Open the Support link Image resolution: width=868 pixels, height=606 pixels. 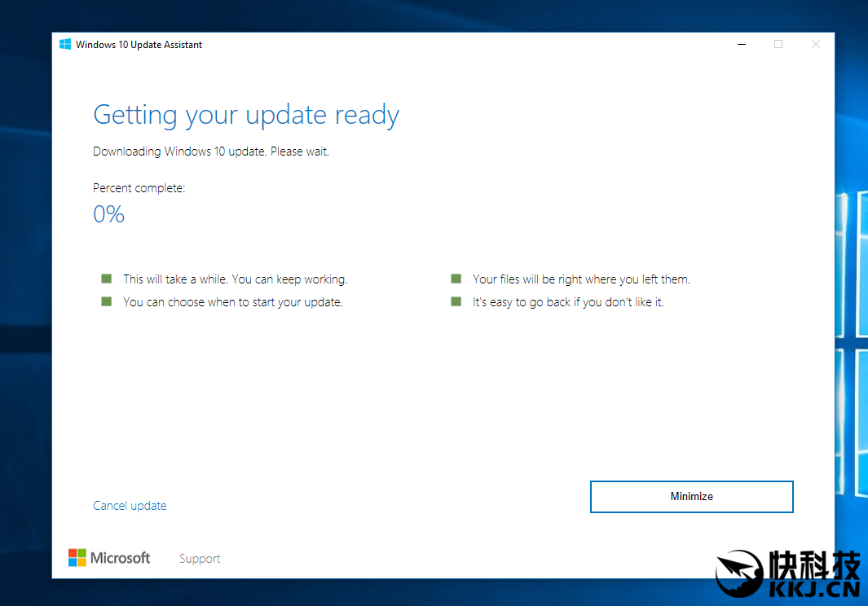(x=200, y=559)
